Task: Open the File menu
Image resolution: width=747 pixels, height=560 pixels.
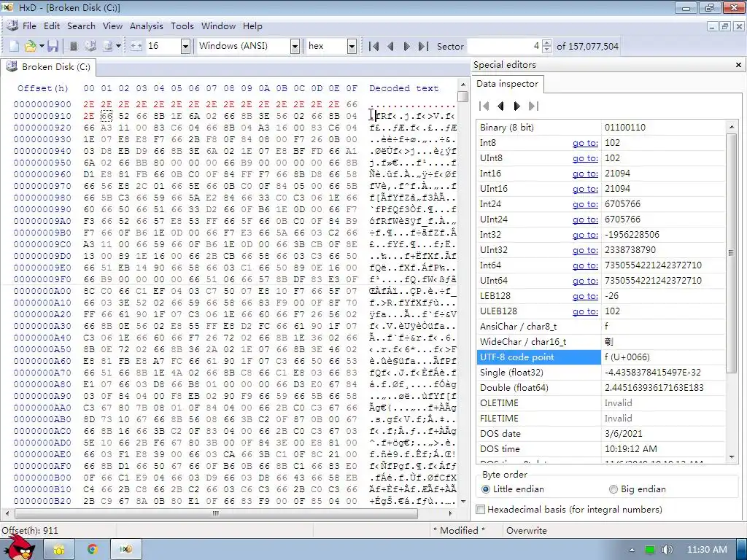Action: (29, 26)
